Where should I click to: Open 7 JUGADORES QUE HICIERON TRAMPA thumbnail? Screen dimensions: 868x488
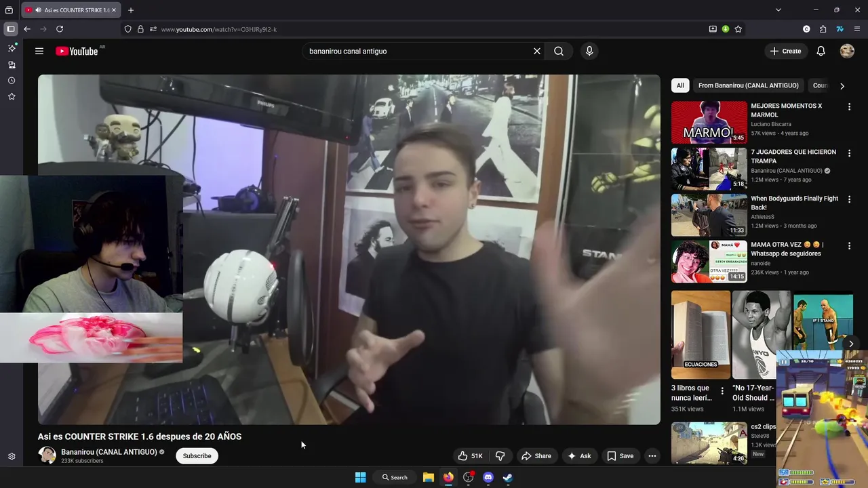click(x=709, y=169)
